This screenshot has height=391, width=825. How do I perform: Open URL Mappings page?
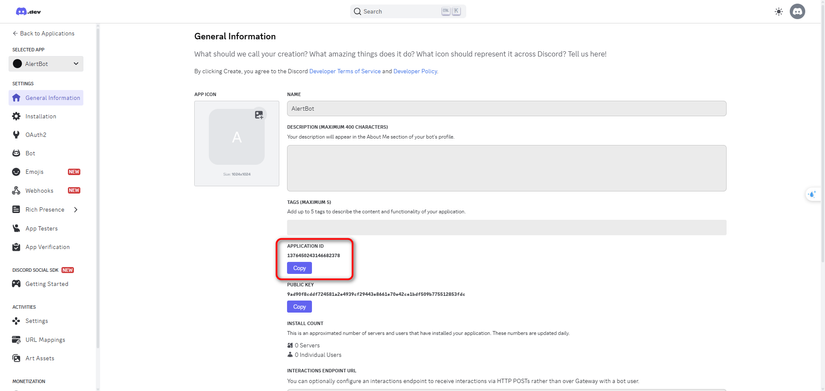[46, 340]
